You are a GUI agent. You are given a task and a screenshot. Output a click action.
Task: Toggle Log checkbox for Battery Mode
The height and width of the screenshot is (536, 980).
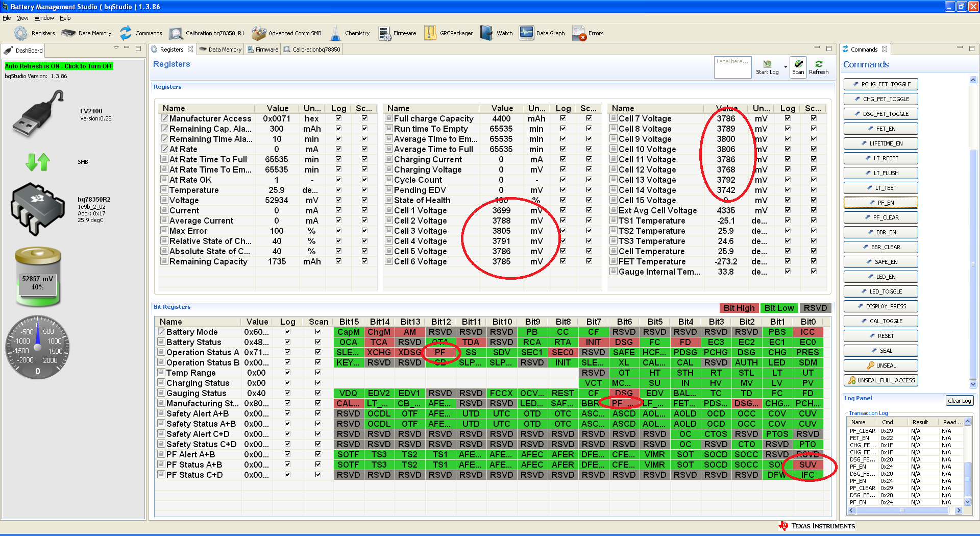(287, 331)
